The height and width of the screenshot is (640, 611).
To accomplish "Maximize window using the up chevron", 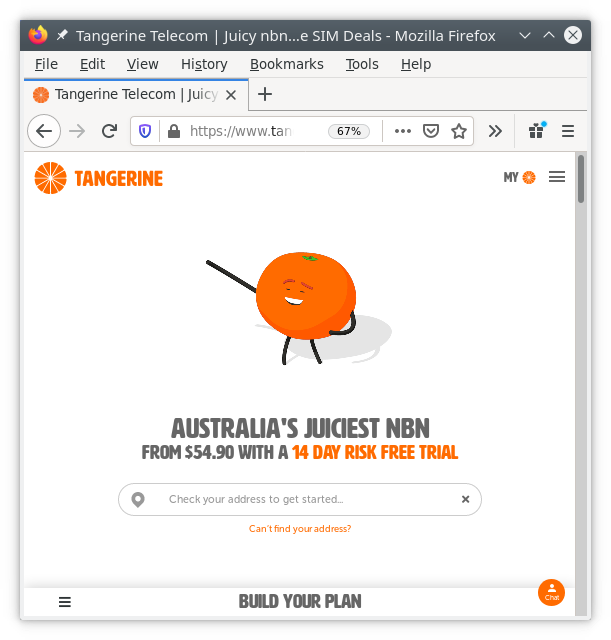I will tap(549, 35).
